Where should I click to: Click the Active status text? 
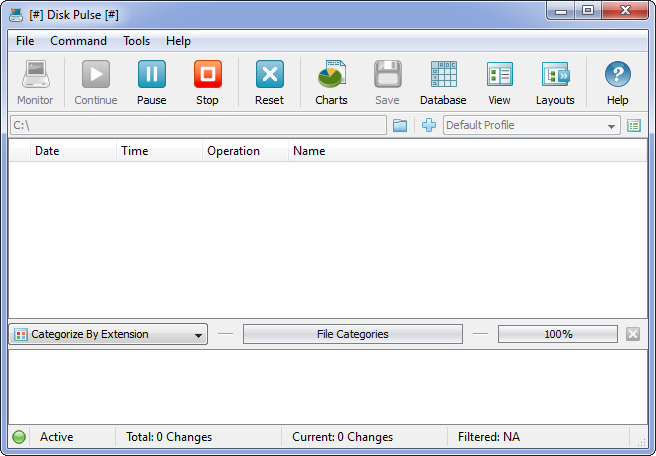click(56, 437)
